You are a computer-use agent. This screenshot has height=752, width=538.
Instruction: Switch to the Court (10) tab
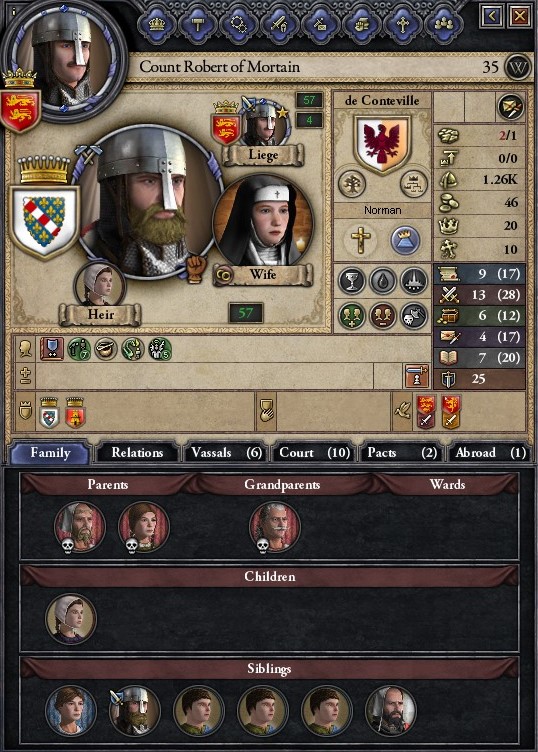pyautogui.click(x=314, y=452)
